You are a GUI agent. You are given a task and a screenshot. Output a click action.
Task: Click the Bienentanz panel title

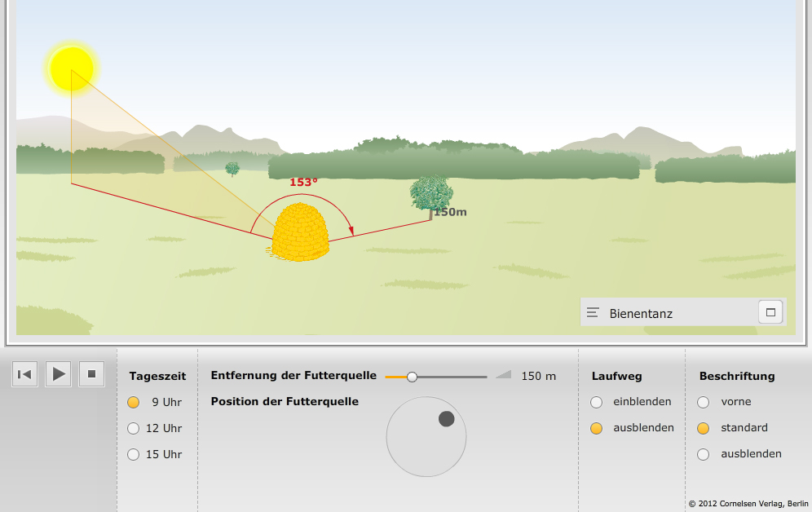641,314
